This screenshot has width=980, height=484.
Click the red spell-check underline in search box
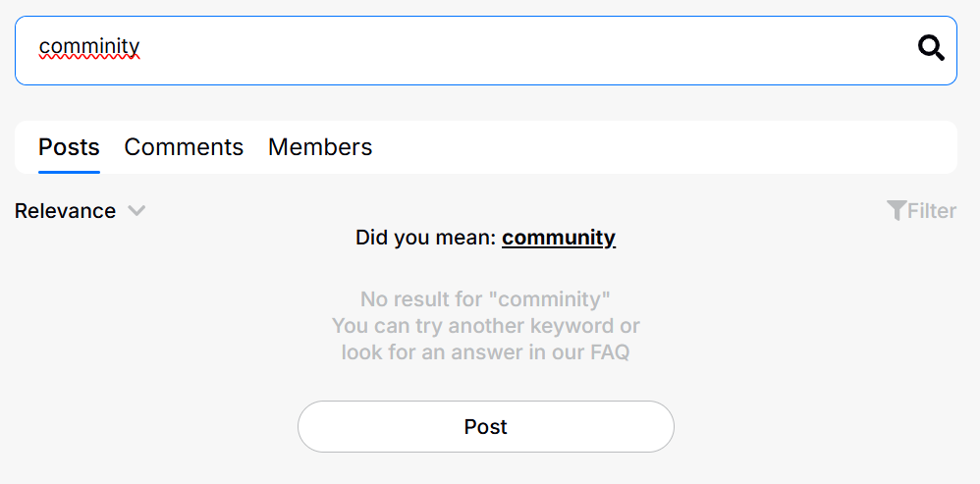click(x=89, y=58)
